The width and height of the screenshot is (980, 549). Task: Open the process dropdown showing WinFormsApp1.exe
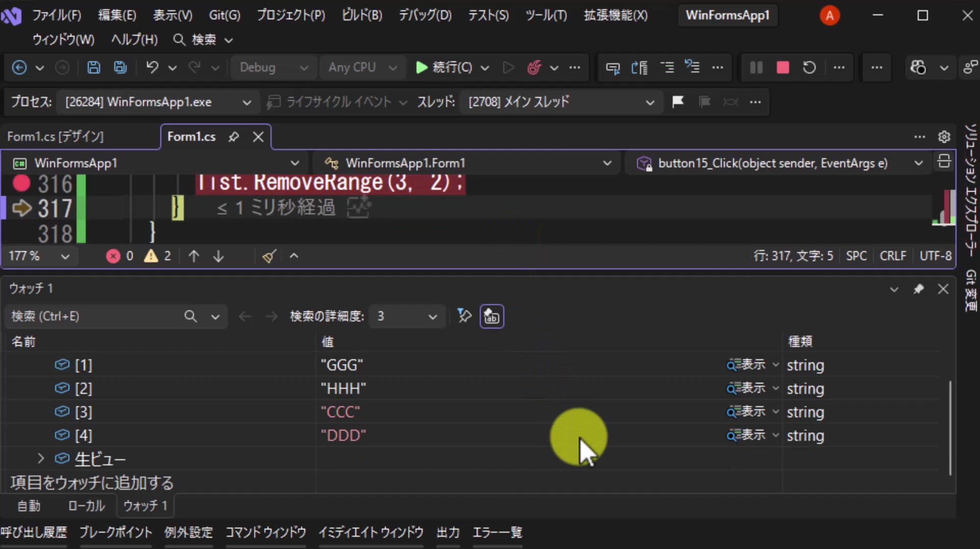click(157, 102)
